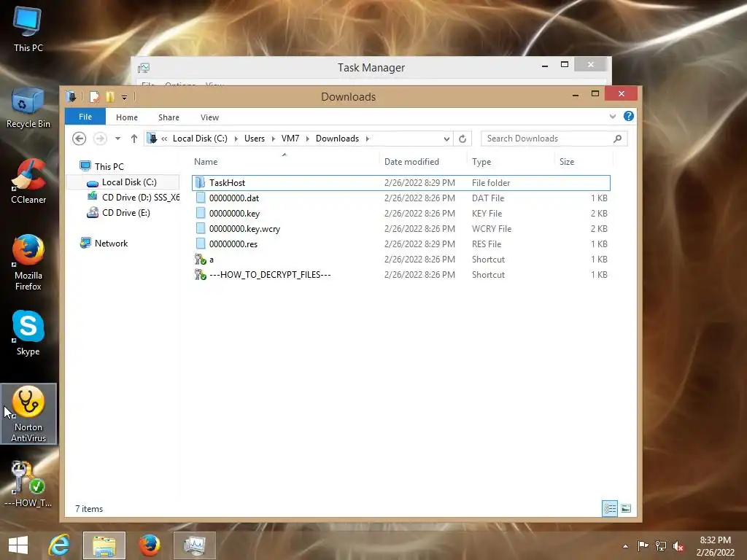Click the Task Manager title bar
This screenshot has width=747, height=560.
pos(371,68)
